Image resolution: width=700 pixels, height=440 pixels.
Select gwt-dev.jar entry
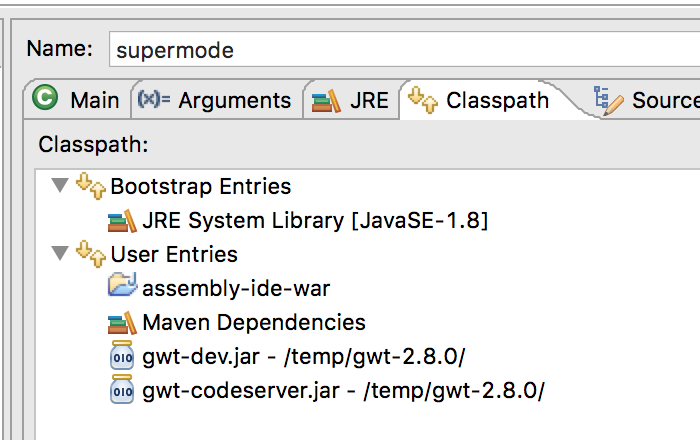click(304, 357)
